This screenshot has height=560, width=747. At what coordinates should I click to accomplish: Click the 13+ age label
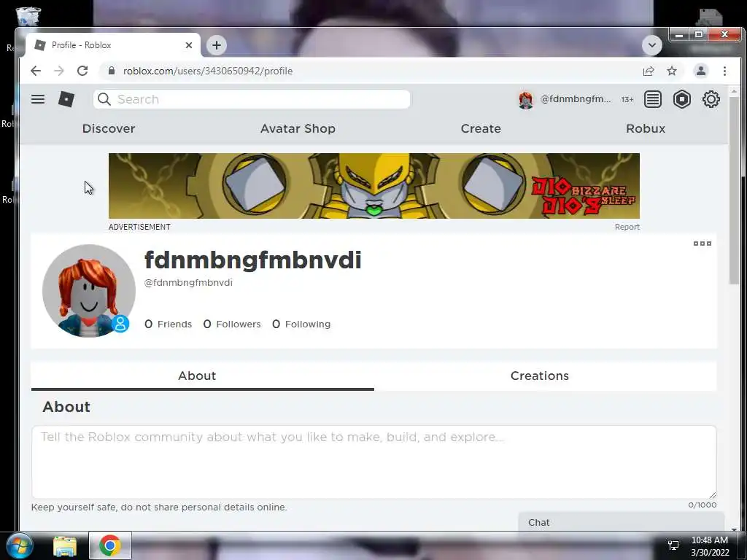click(627, 99)
